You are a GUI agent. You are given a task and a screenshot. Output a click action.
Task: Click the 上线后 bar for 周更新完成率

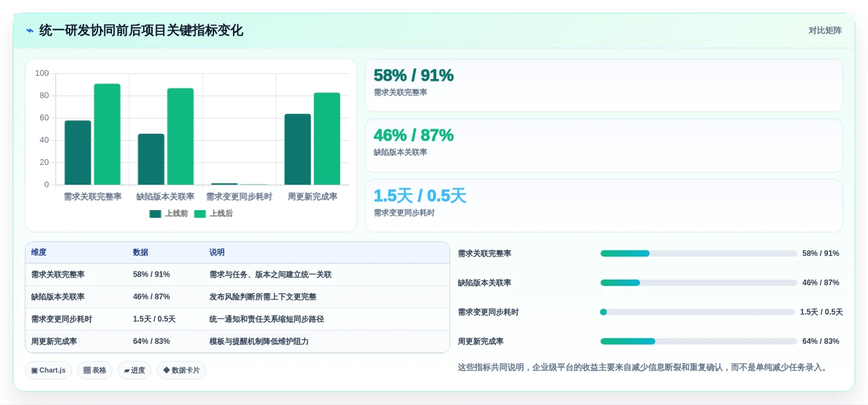[x=327, y=139]
